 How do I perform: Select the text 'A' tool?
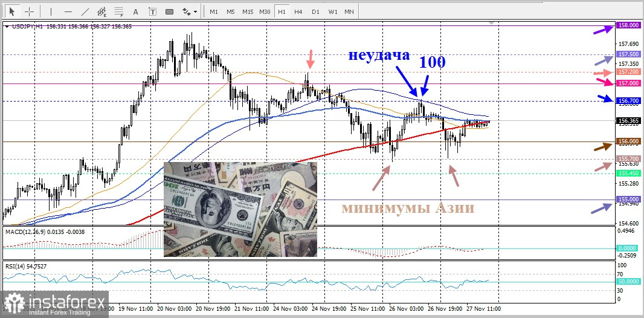tap(135, 11)
